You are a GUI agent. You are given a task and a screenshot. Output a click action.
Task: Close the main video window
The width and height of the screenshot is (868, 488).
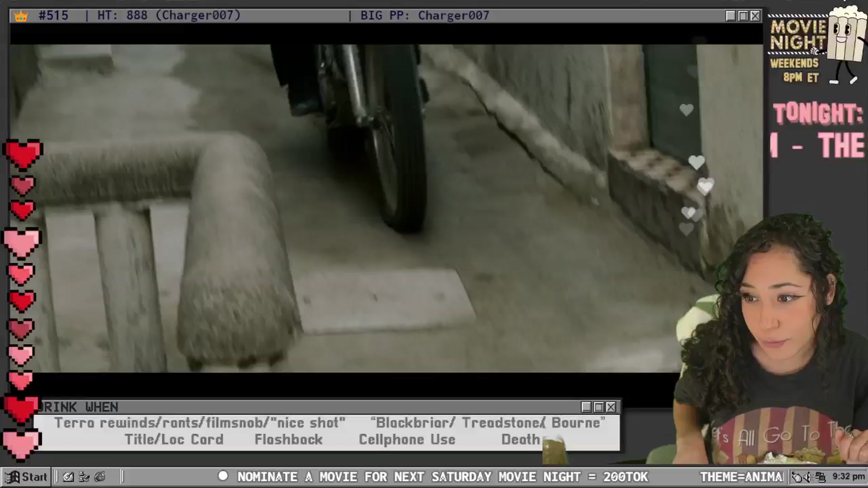[x=755, y=16]
